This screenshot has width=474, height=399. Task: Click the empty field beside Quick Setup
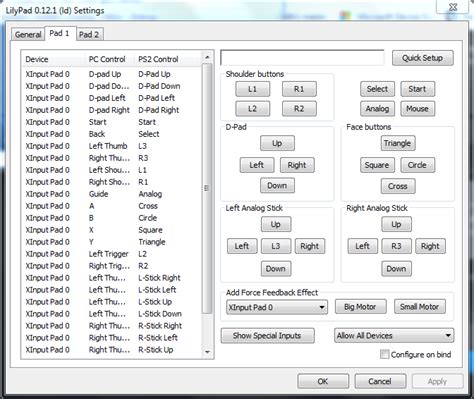point(302,58)
